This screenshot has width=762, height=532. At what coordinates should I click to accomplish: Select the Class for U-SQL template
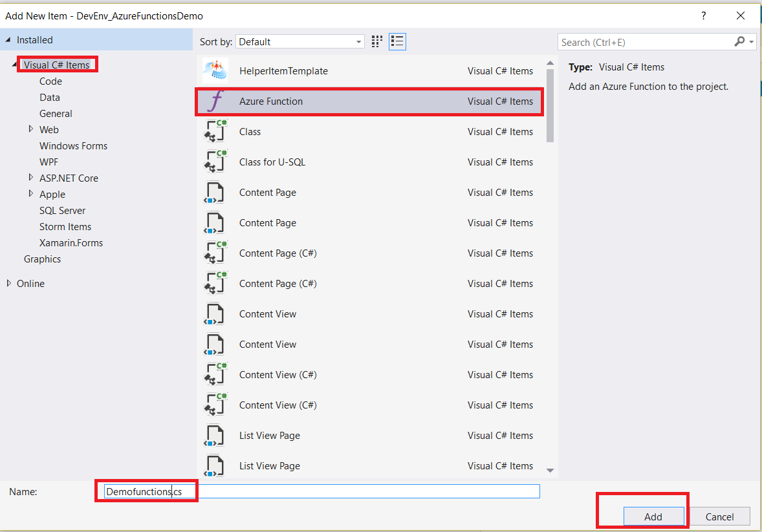pos(370,162)
